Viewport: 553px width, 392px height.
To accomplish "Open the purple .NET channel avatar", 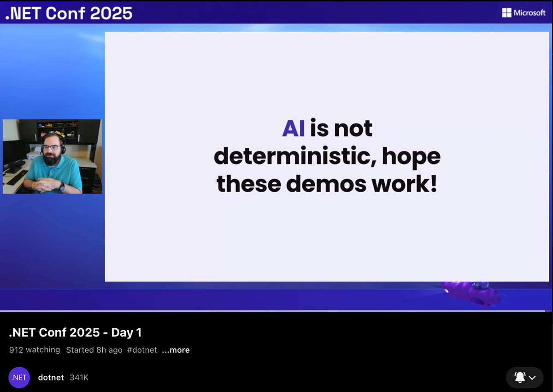I will pyautogui.click(x=19, y=378).
